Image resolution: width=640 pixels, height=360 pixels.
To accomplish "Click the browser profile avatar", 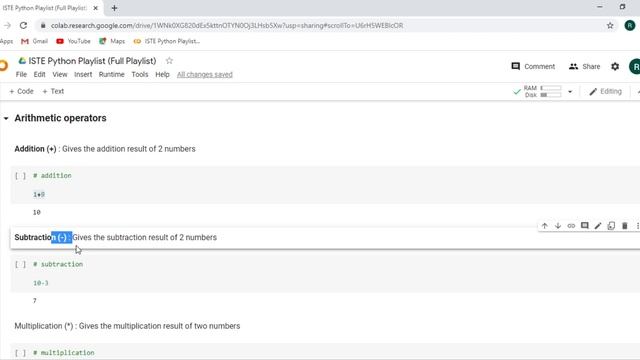I will click(x=630, y=25).
